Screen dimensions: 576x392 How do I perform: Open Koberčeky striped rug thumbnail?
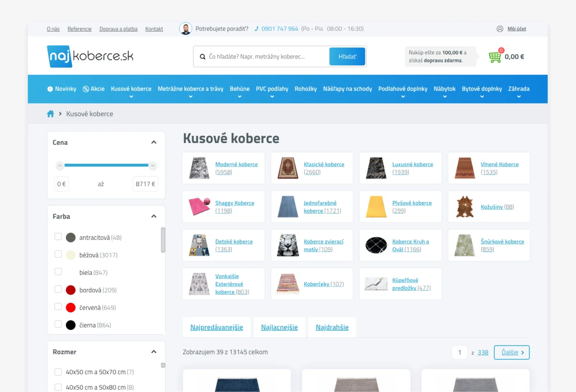288,284
